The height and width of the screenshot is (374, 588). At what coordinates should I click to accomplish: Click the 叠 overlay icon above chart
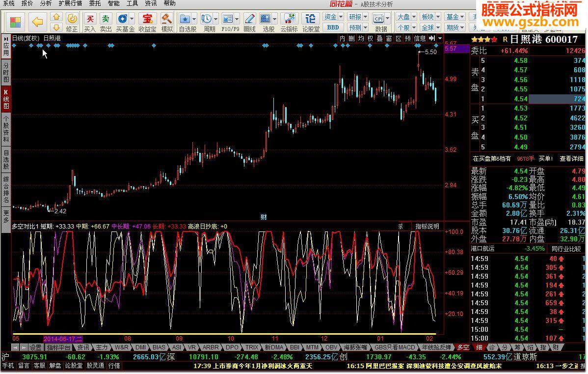(x=379, y=38)
